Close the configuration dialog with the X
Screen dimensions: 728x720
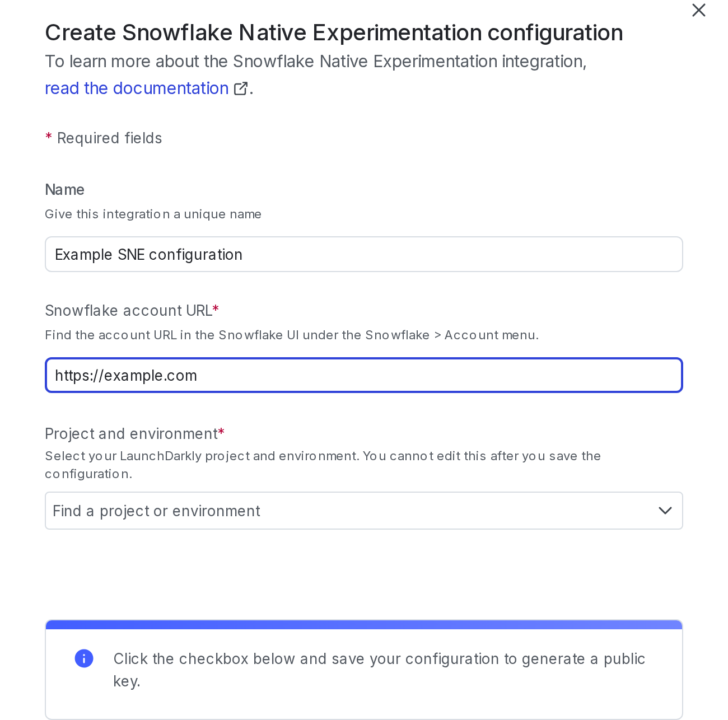click(x=698, y=10)
